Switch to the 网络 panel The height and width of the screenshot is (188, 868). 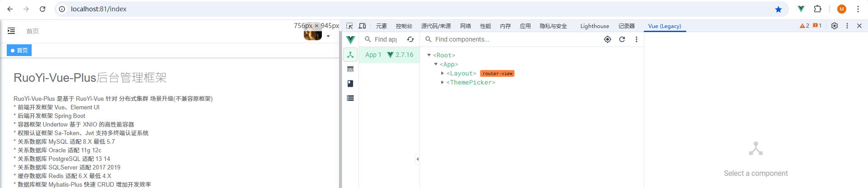tap(466, 26)
